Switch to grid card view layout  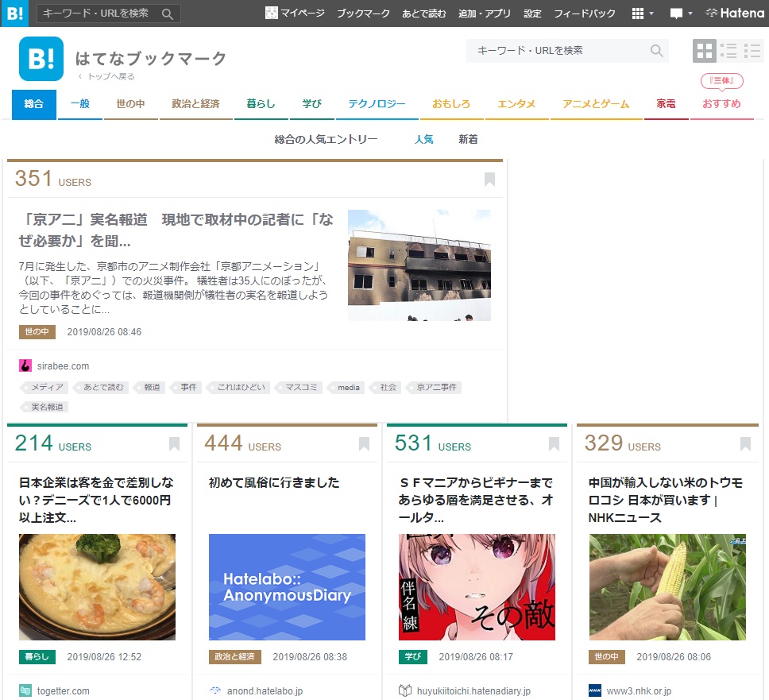point(705,51)
